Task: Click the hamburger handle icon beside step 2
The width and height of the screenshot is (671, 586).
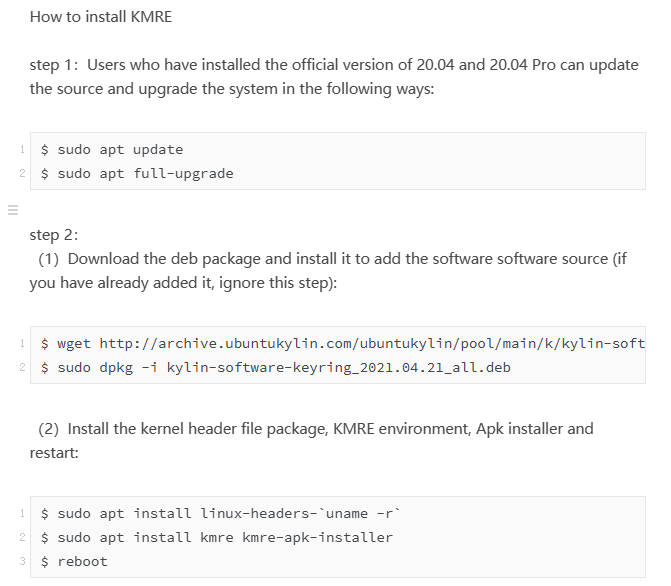Action: (x=13, y=210)
